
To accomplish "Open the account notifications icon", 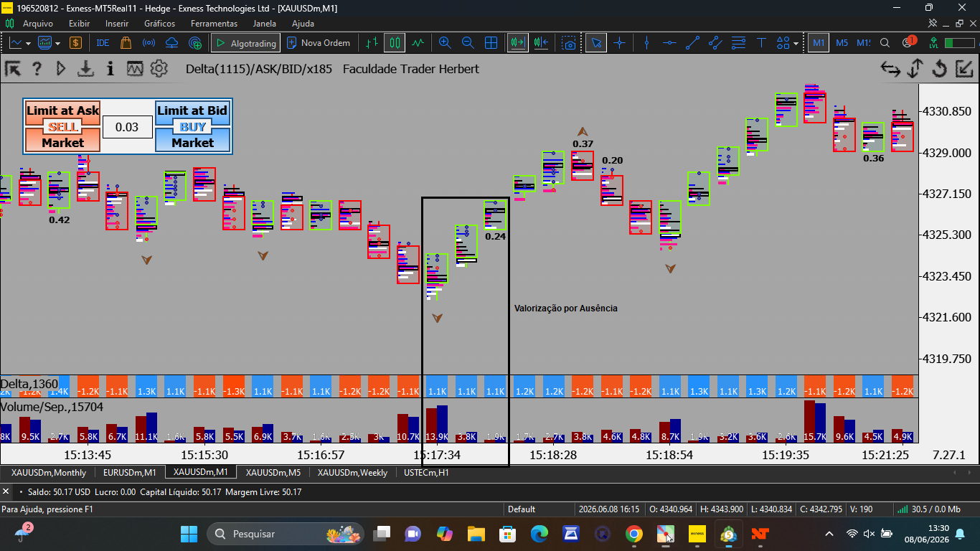I will 909,42.
